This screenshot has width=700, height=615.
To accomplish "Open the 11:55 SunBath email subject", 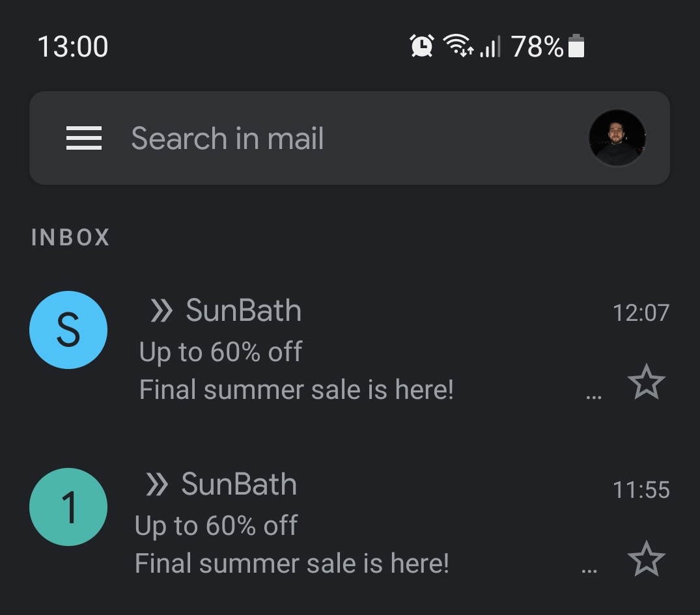I will (x=216, y=526).
